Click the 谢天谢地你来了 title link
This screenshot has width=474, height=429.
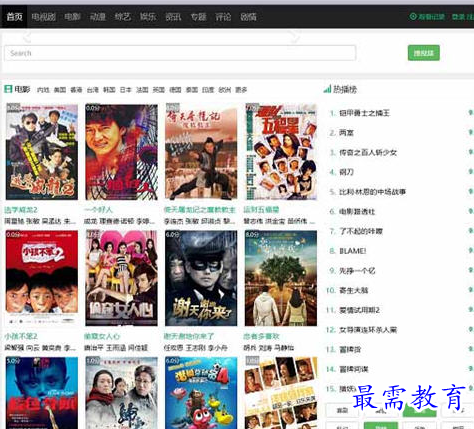(x=189, y=336)
